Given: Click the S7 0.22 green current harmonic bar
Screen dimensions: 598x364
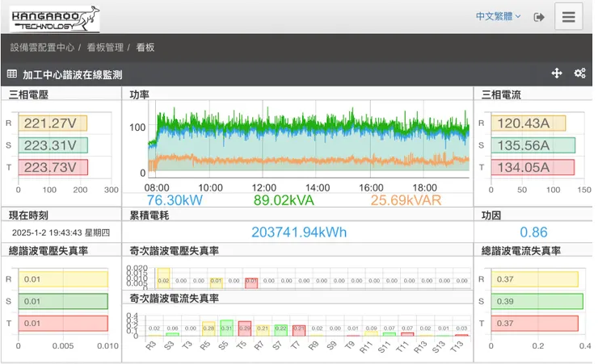Looking at the screenshot, I should click(280, 330).
